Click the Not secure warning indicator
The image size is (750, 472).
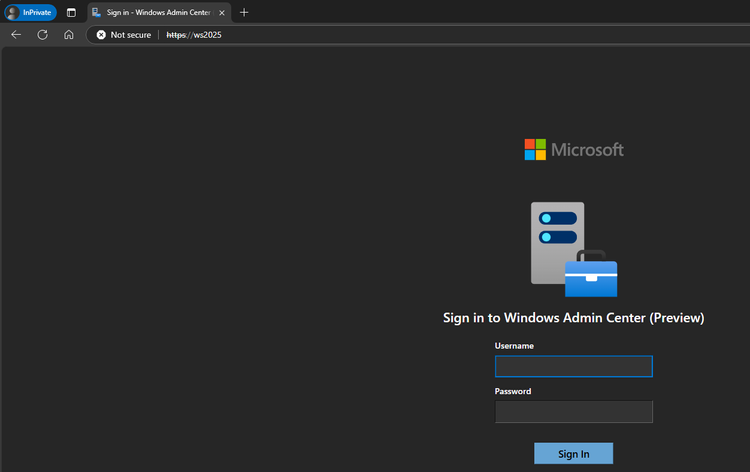(124, 35)
